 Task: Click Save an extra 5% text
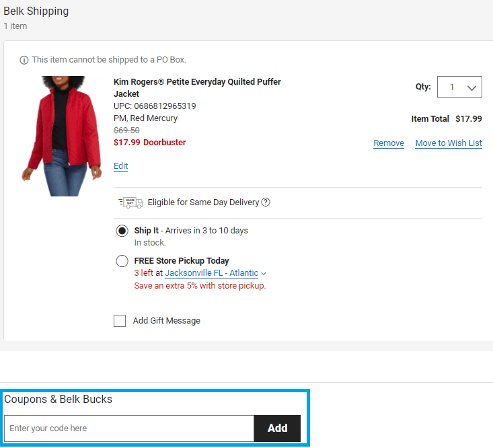[x=200, y=286]
